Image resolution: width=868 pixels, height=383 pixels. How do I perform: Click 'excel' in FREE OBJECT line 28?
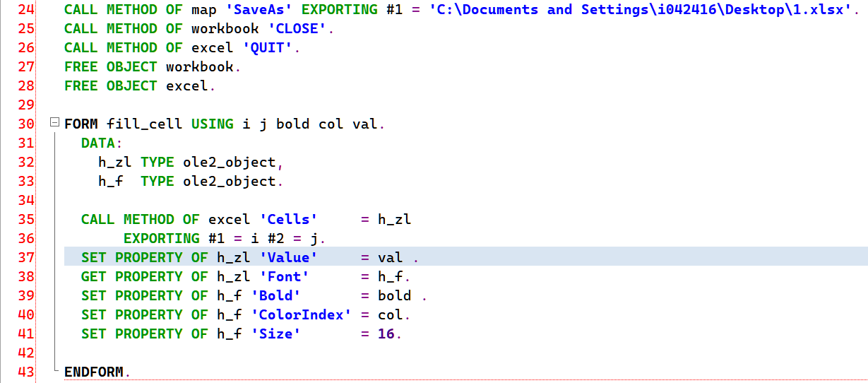tap(187, 86)
